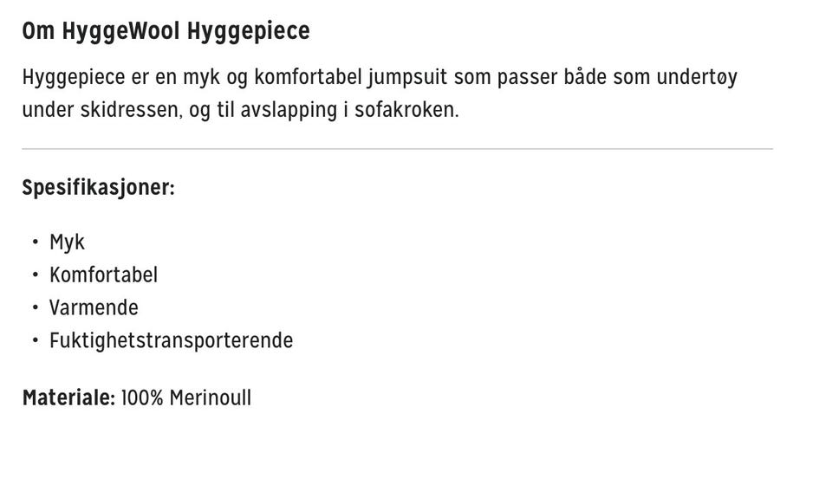
Task: Click the word 'Hyggepiece' starting the description paragraph
Action: coord(73,77)
